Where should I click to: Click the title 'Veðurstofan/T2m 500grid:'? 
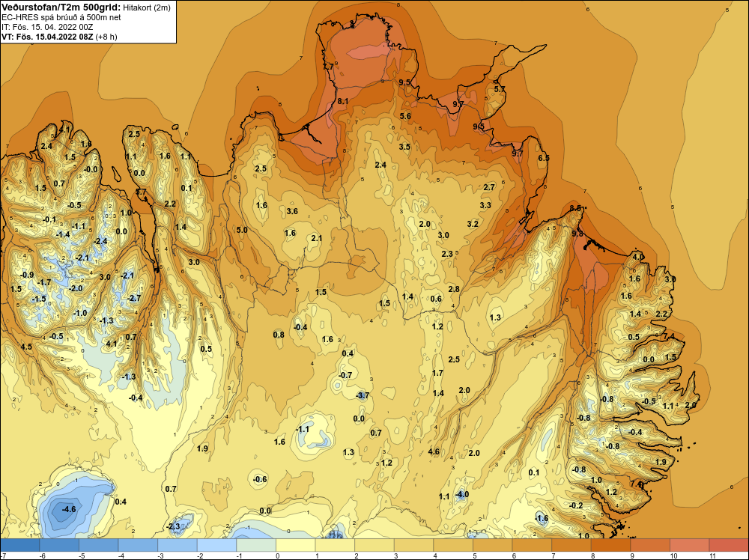[x=60, y=7]
